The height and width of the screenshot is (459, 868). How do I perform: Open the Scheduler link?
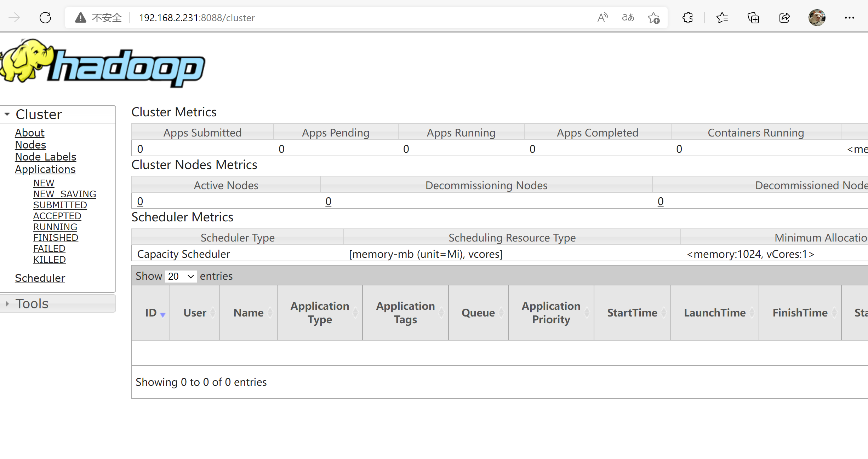pyautogui.click(x=40, y=278)
